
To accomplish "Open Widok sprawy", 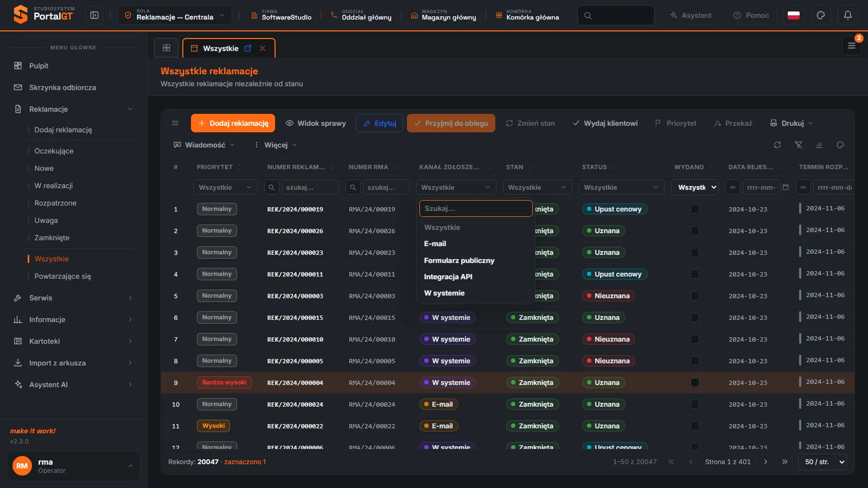I will tap(316, 123).
